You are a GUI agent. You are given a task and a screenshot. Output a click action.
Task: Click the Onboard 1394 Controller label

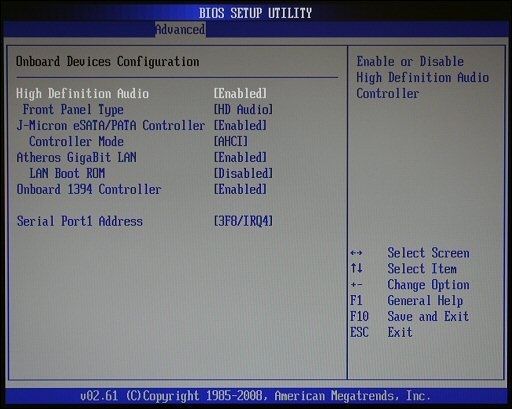tap(89, 190)
